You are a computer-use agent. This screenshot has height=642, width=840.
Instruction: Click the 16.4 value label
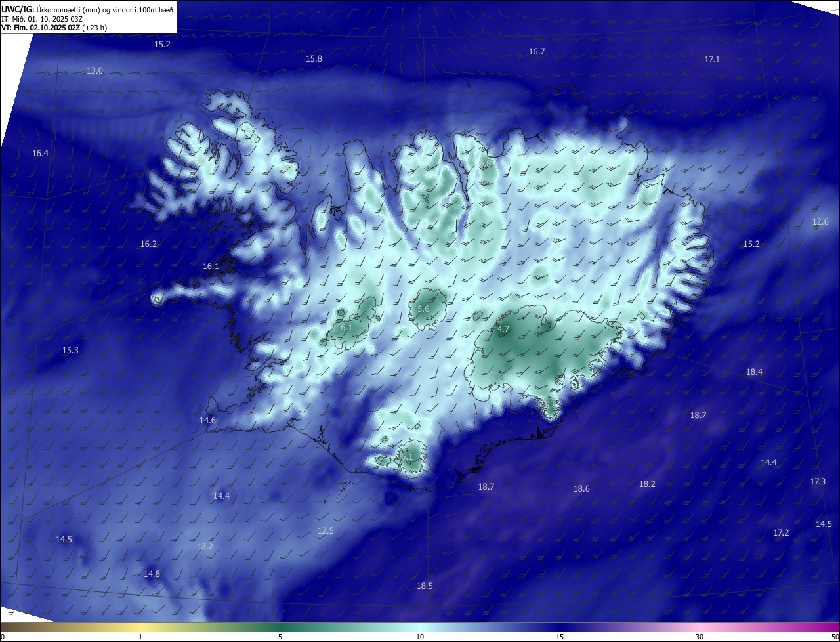point(40,153)
